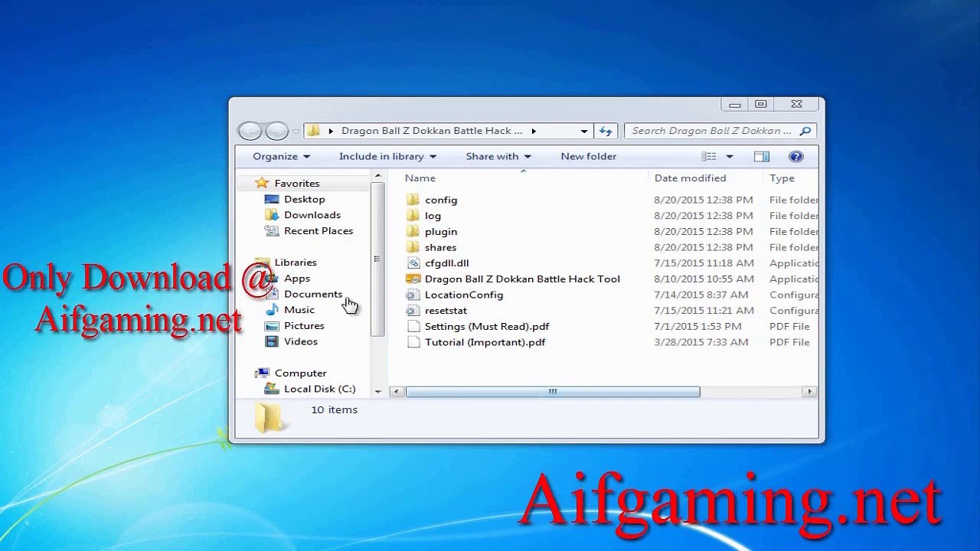Create a New folder
Viewport: 980px width, 551px height.
coord(588,156)
